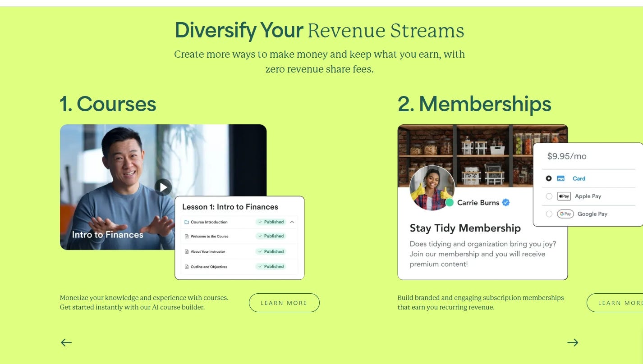Click the credit card icon next to Card
The image size is (643, 364).
click(561, 178)
